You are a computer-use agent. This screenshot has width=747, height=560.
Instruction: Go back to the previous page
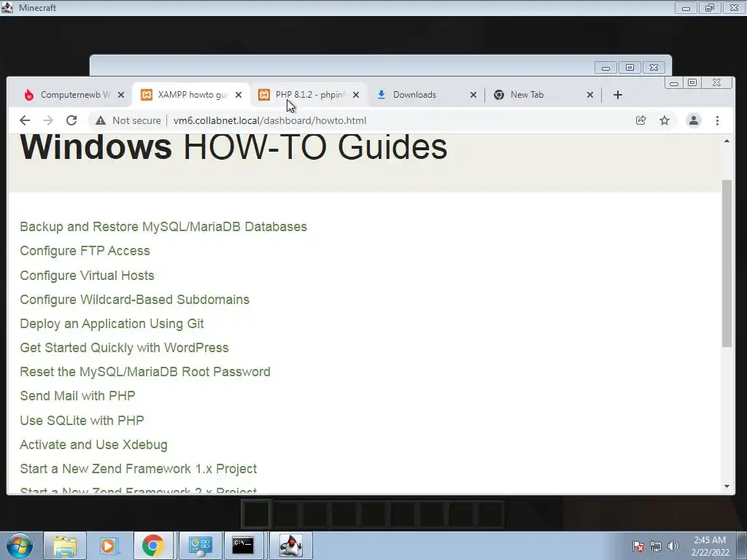click(x=25, y=120)
